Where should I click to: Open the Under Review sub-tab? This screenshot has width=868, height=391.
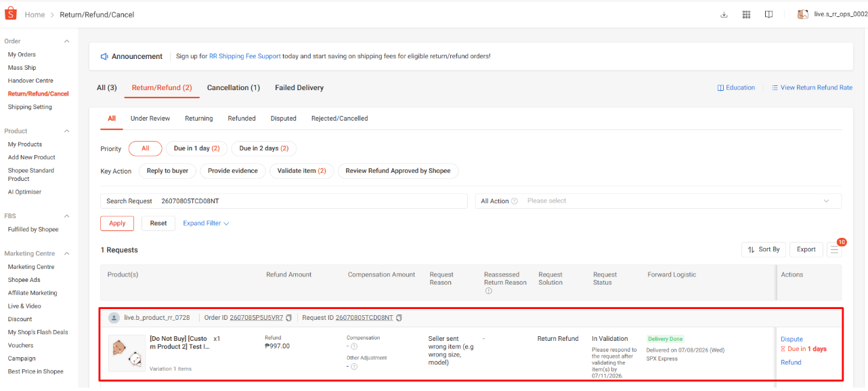pos(150,119)
